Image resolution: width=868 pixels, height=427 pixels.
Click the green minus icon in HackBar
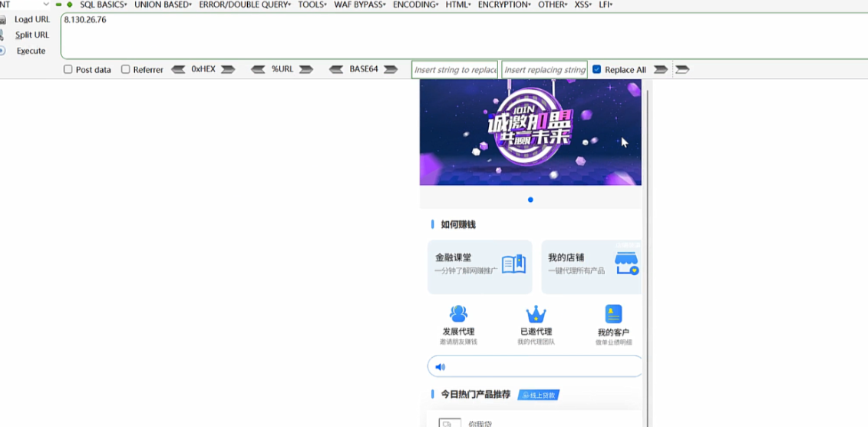(x=58, y=5)
